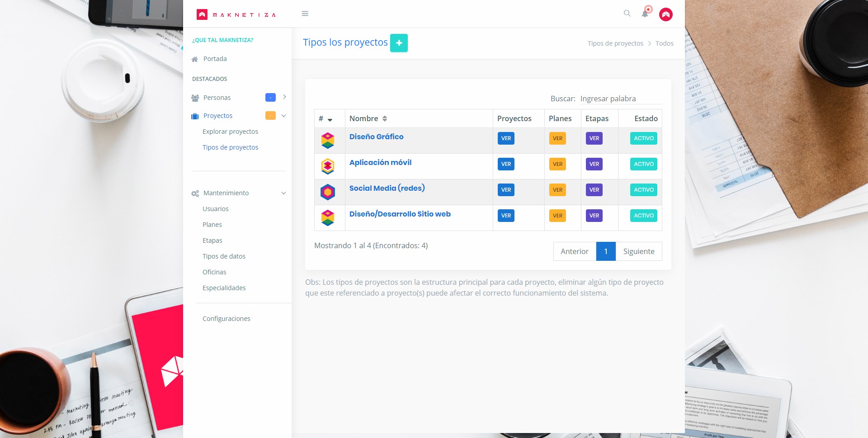The height and width of the screenshot is (438, 868).
Task: Toggle ACTIVO status for Diseño Gráfico
Action: tap(644, 138)
